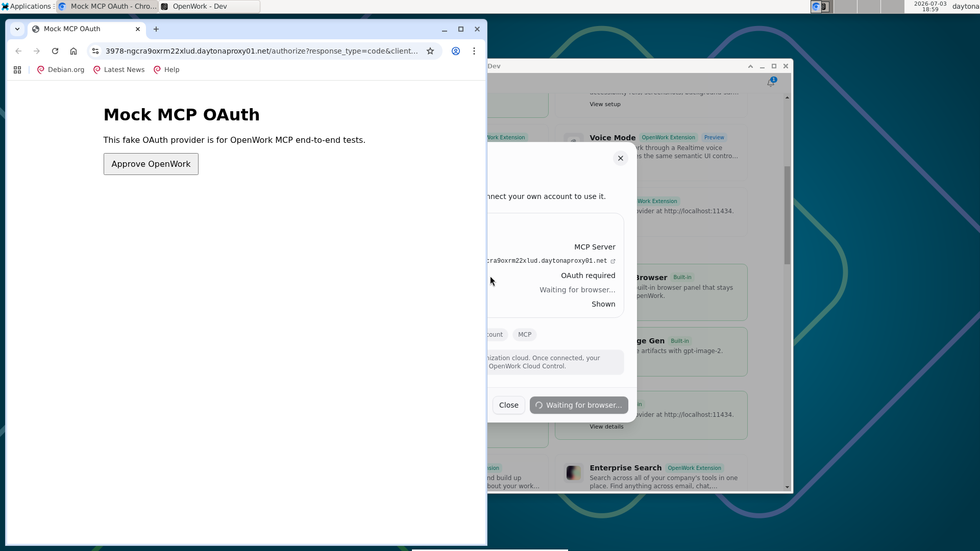This screenshot has height=551, width=980.
Task: Open the Chrome home page
Action: [x=73, y=51]
